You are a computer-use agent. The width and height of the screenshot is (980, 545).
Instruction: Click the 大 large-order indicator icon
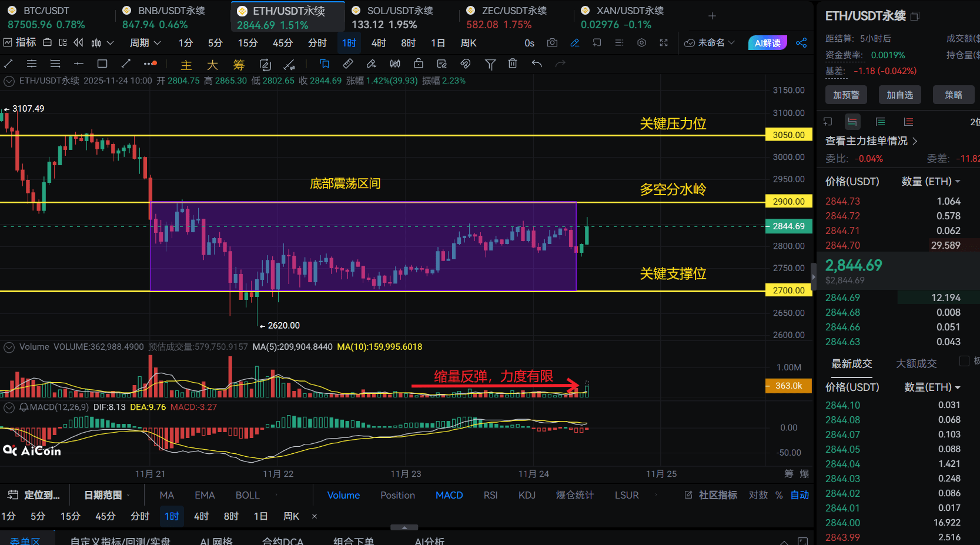pyautogui.click(x=212, y=65)
